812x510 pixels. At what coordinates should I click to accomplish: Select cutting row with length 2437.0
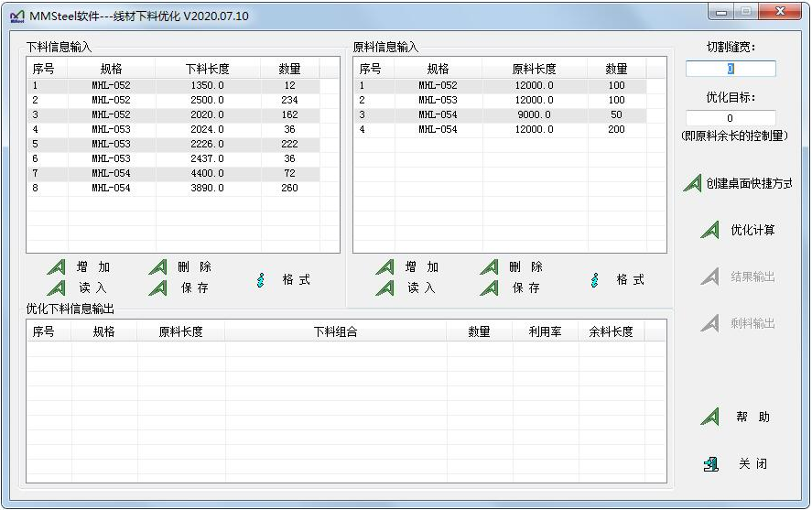[x=174, y=158]
